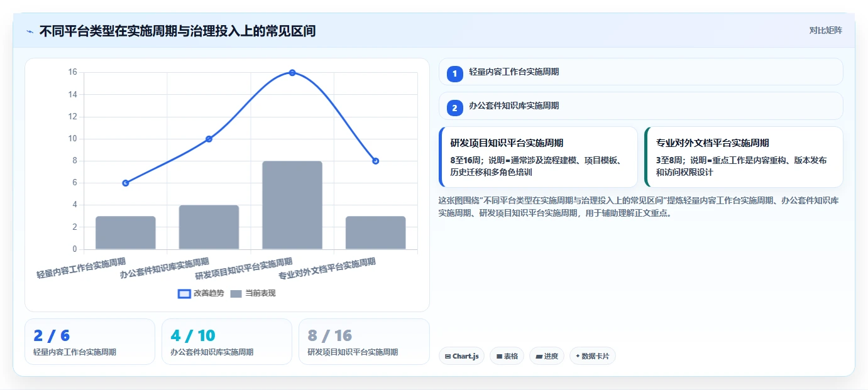Viewport: 868px width, 390px height.
Task: Open the 研发项目知识平台实施周期 card
Action: click(538, 157)
